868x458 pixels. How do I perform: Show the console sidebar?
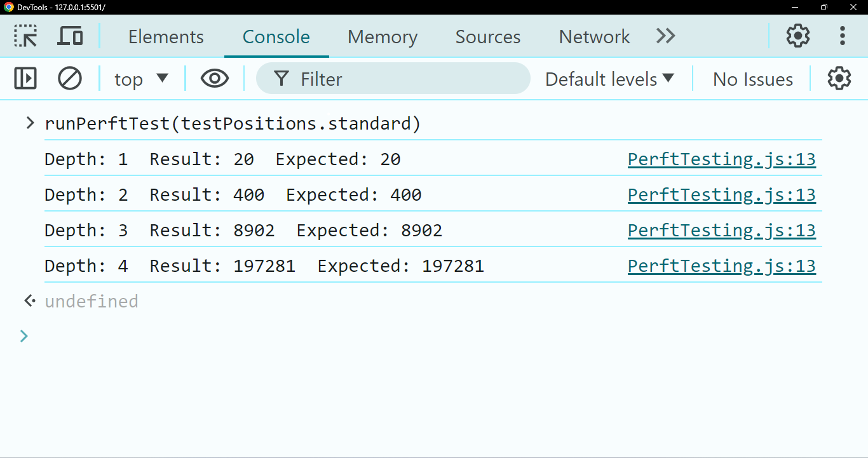[x=25, y=79]
